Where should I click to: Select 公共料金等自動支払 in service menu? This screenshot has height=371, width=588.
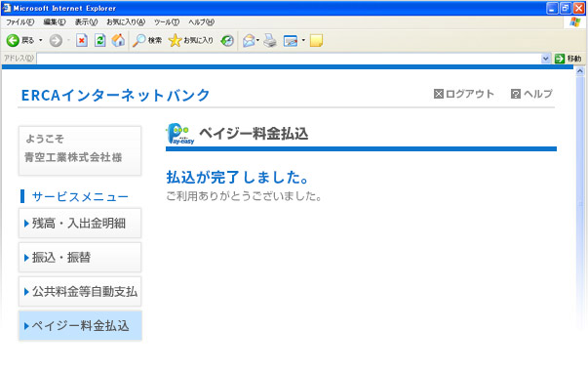(x=80, y=292)
